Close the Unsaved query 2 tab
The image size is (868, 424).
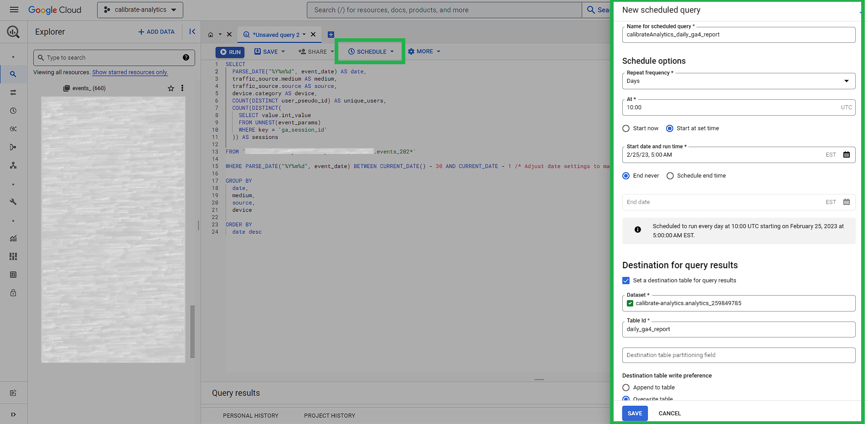313,34
